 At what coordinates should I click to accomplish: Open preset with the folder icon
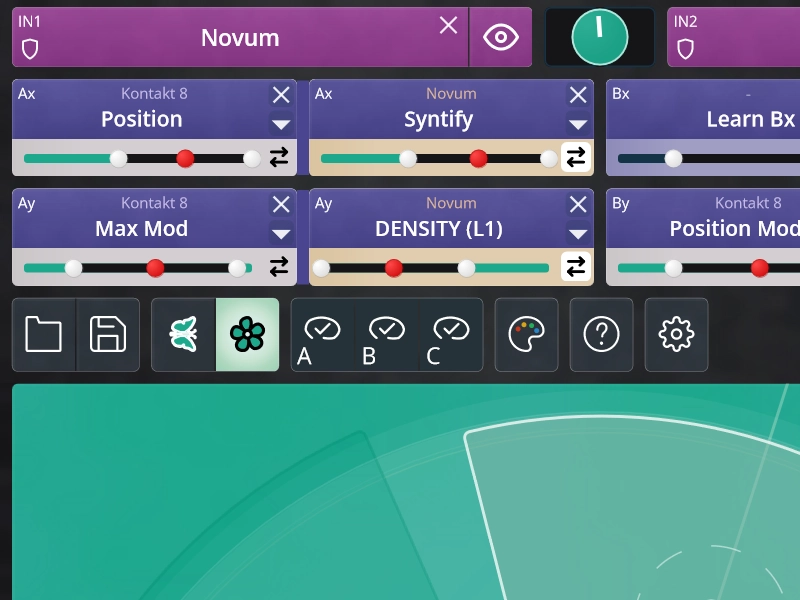[44, 335]
